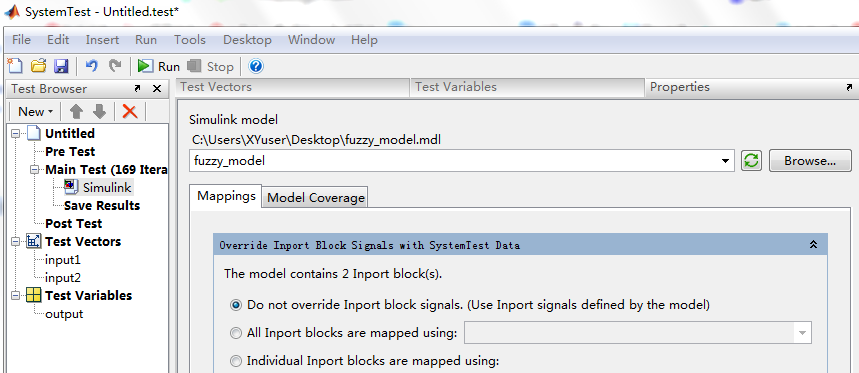Run the test with green play button

[x=158, y=66]
